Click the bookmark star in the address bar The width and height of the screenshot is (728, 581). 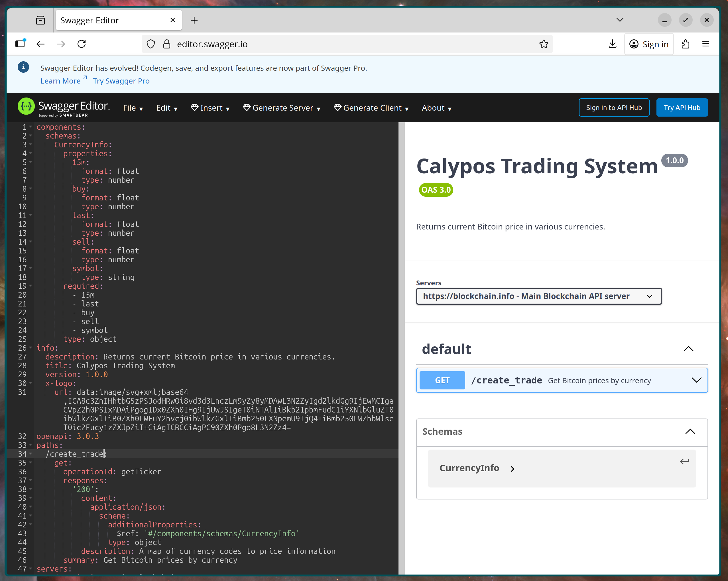543,44
